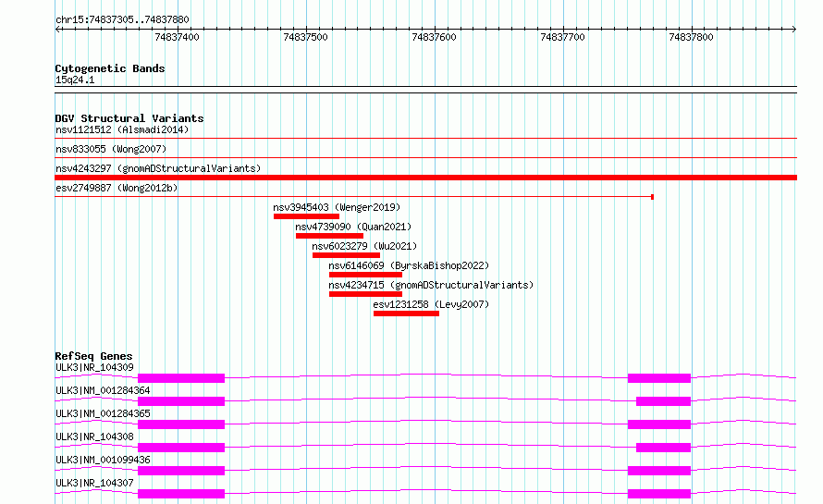Click left exon block of ULK3|NM_001284365

tap(181, 424)
